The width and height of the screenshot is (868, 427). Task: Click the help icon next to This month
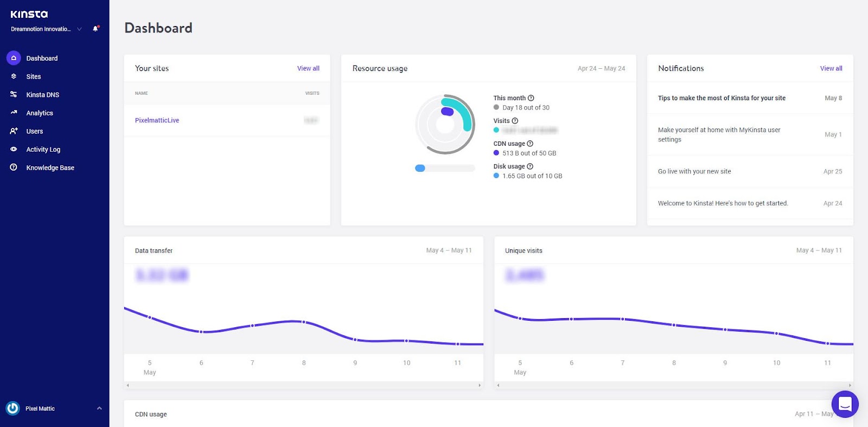point(531,98)
